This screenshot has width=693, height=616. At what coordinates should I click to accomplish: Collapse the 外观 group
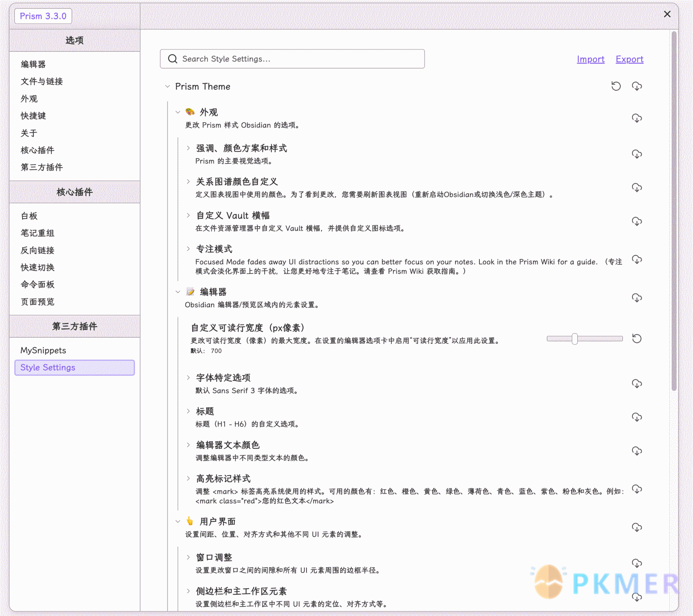point(178,112)
